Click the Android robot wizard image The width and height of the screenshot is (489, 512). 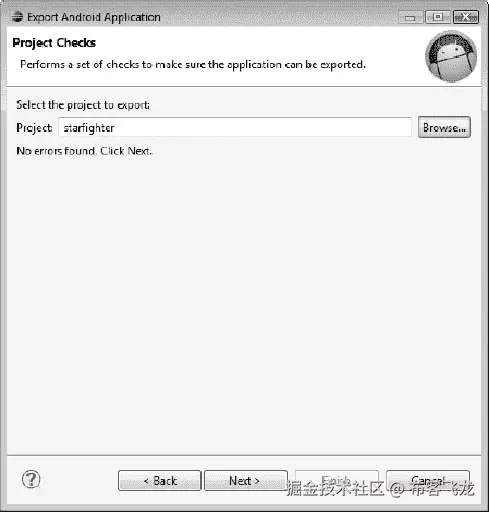pos(451,57)
